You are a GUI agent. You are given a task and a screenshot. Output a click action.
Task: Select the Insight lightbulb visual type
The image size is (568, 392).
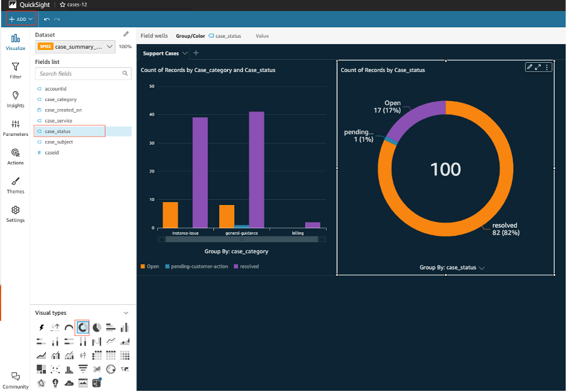pos(55,383)
